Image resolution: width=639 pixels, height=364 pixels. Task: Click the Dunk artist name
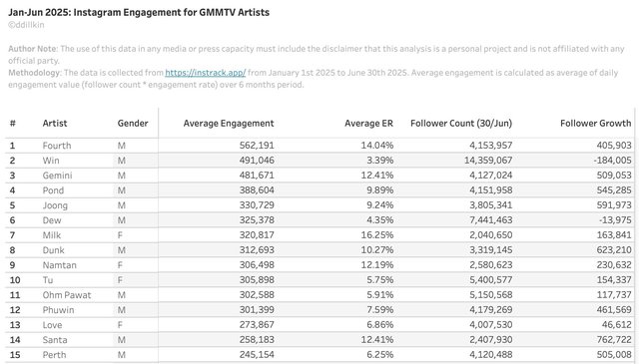[x=53, y=250]
